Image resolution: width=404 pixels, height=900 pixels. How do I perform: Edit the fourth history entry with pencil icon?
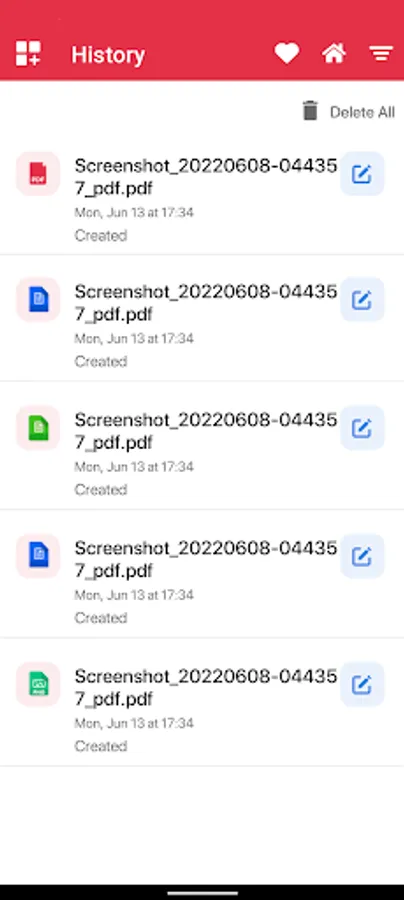pos(362,556)
